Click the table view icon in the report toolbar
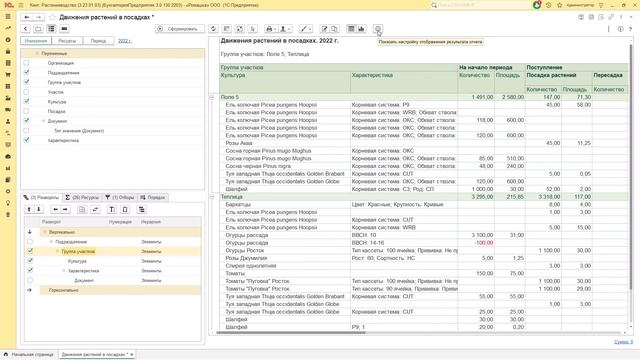 (x=351, y=29)
